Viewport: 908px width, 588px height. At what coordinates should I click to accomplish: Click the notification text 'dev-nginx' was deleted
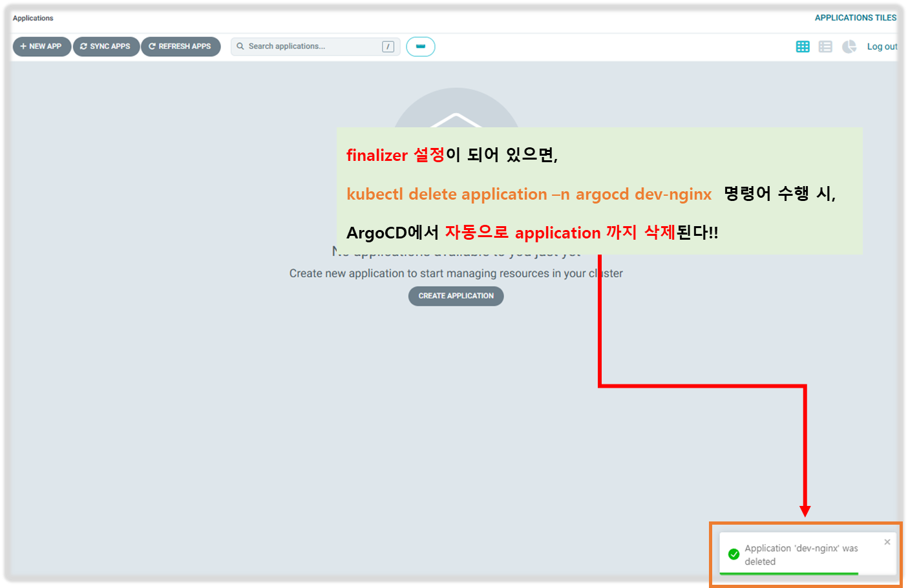(x=801, y=555)
